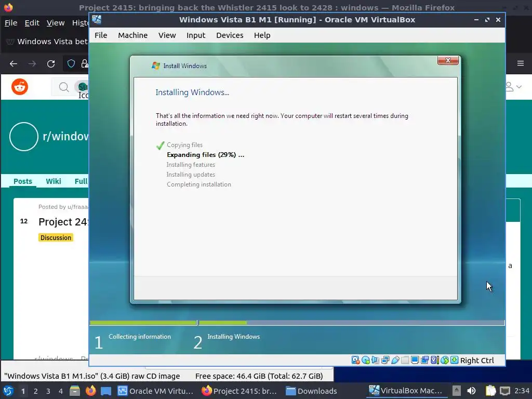
Task: Click the Reddit logo in Firefox page
Action: pos(20,87)
